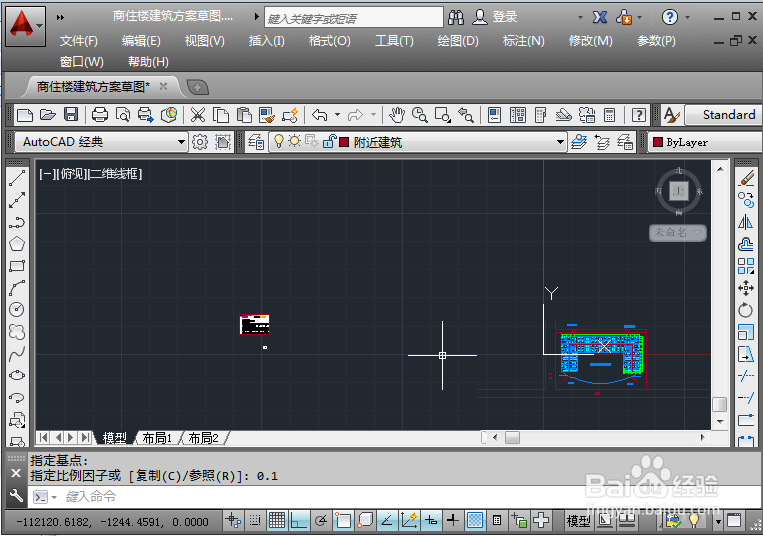Viewport: 763px width, 536px height.
Task: Select the Polygon tool
Action: tap(17, 244)
